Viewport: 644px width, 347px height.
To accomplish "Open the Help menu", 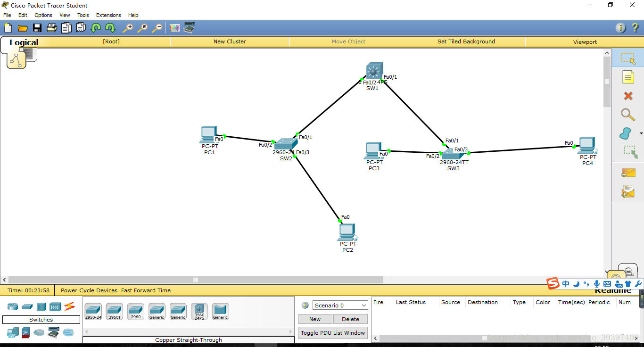I will [x=133, y=15].
